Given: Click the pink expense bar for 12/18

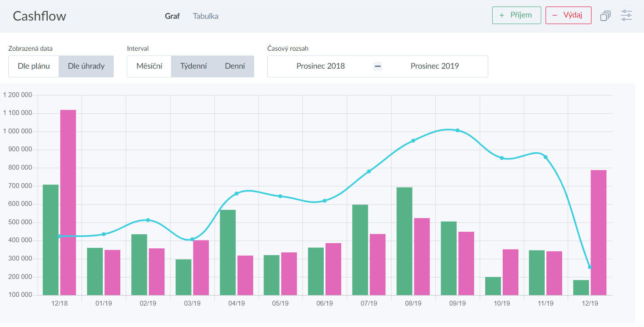Looking at the screenshot, I should pyautogui.click(x=68, y=201).
